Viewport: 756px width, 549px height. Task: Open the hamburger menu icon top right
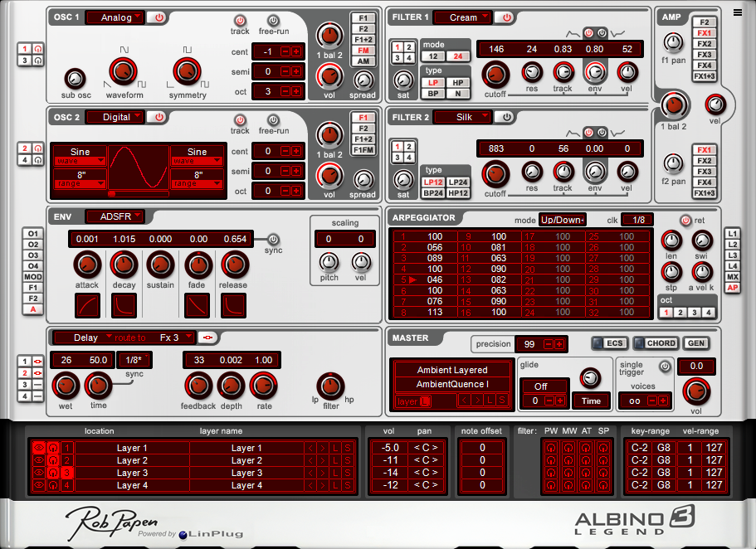tap(738, 12)
